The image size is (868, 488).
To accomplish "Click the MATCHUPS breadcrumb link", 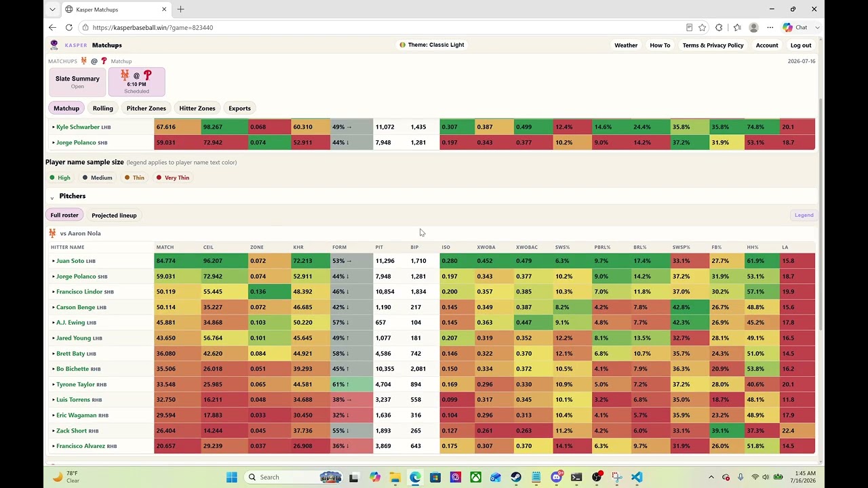I will [x=62, y=61].
